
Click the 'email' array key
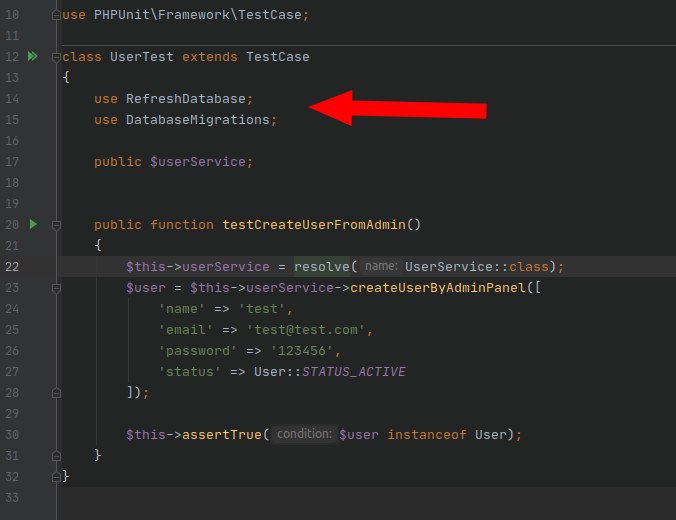(x=185, y=330)
